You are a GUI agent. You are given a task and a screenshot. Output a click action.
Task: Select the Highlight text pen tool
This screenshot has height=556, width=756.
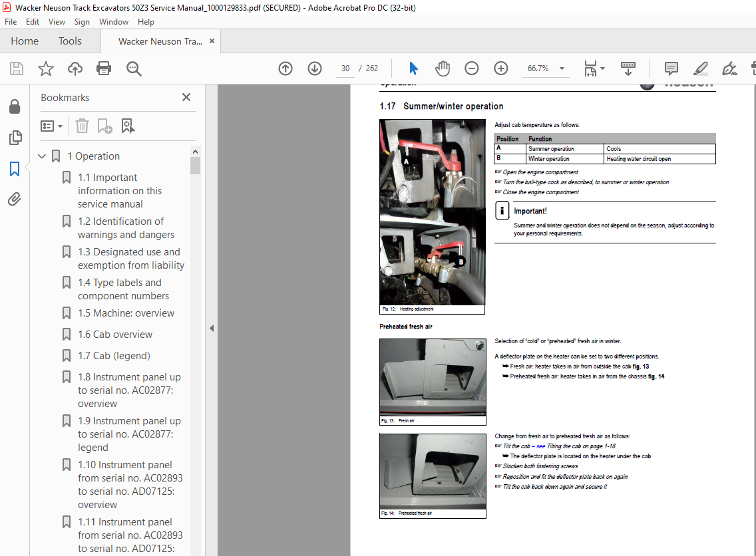click(x=701, y=69)
